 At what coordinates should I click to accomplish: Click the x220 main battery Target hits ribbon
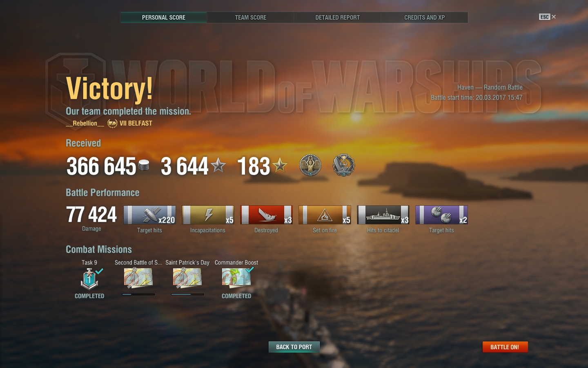(x=149, y=215)
